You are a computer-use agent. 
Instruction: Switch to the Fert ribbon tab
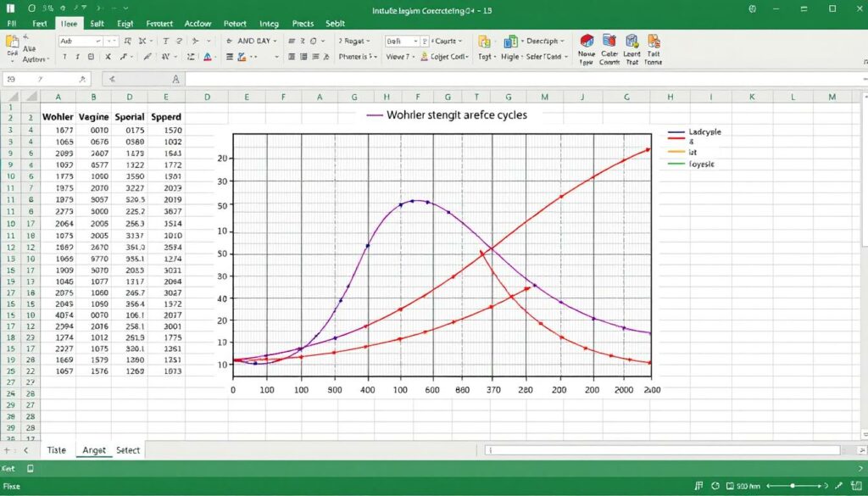[39, 23]
